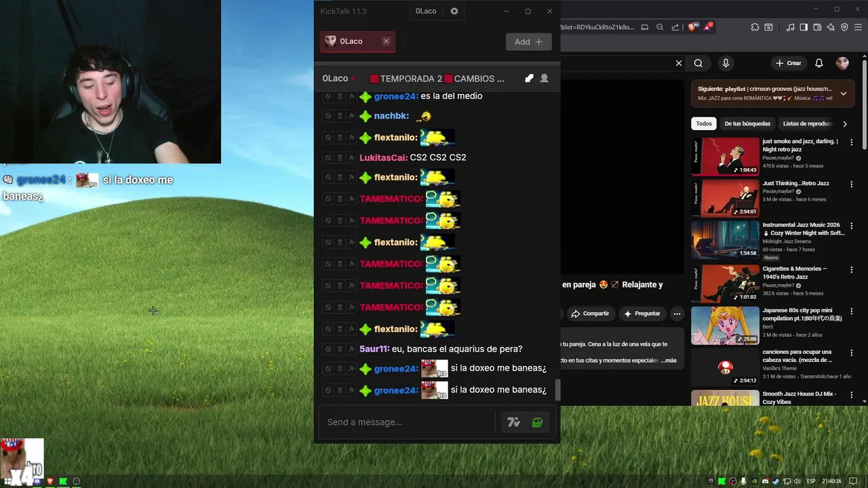
Task: Open browser extensions puzzle icon
Action: click(755, 27)
